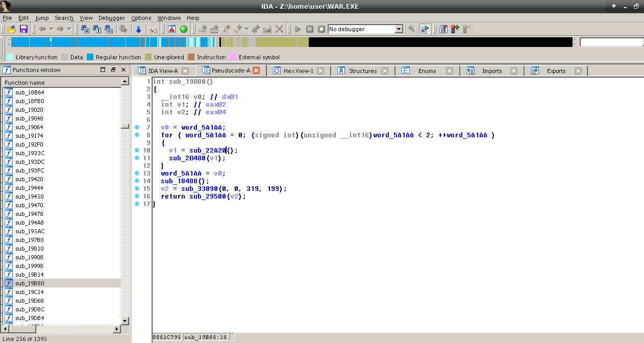Viewport: 644px width, 343px height.
Task: Expand the back navigation history arrow
Action: [51, 29]
